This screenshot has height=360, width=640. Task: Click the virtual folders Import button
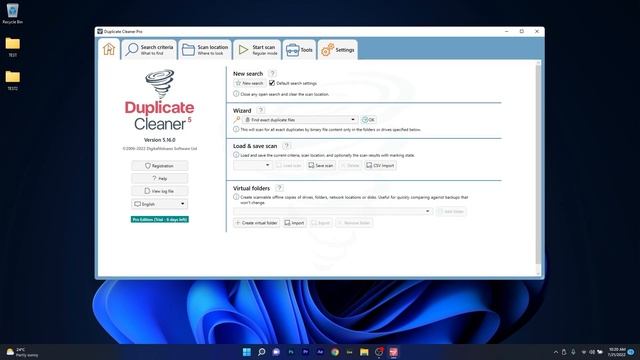click(x=294, y=223)
